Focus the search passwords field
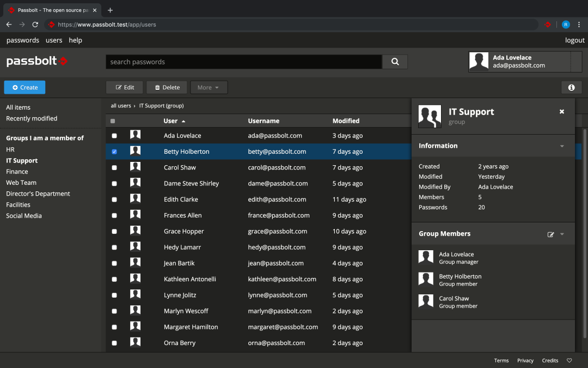Viewport: 588px width, 368px height. [244, 62]
